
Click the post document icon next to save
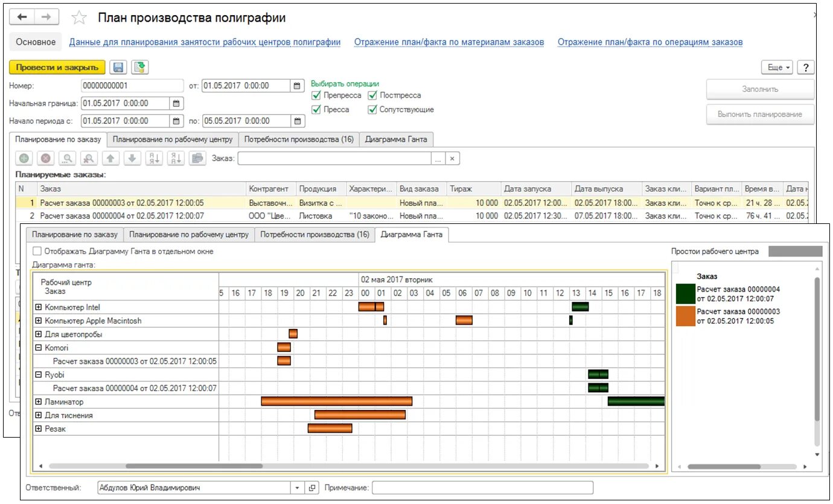(140, 68)
